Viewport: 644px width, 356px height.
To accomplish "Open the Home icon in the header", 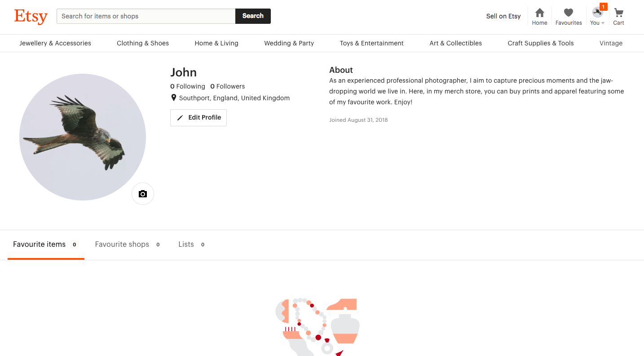I will 539,13.
